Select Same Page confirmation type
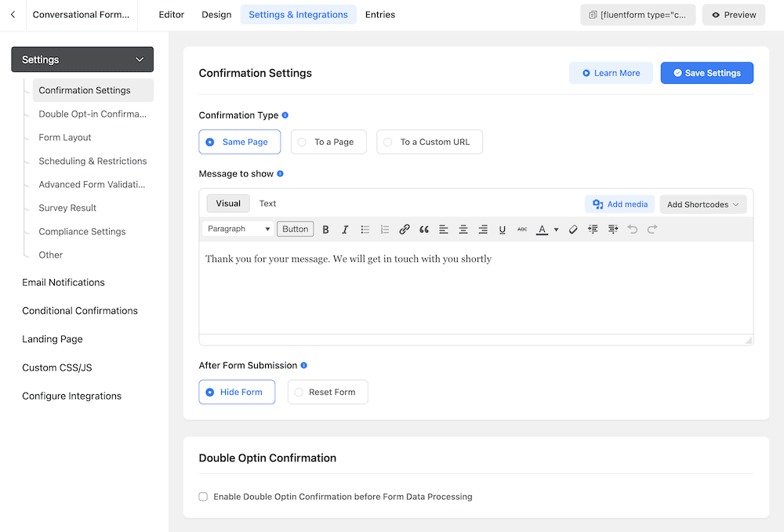Screen dimensions: 784x532 tap(239, 142)
